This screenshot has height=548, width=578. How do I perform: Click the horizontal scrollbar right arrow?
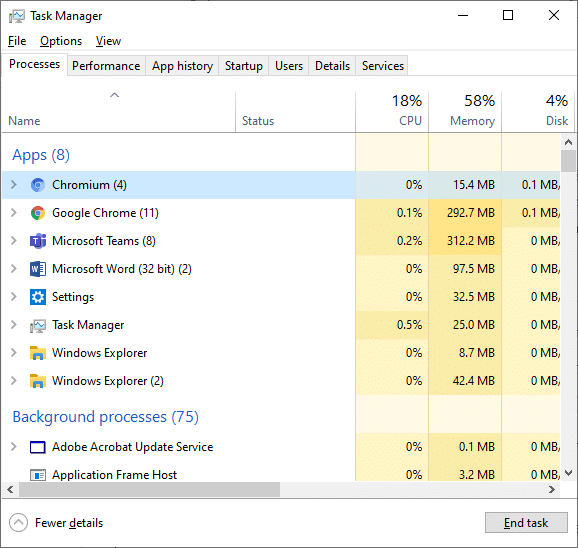552,489
